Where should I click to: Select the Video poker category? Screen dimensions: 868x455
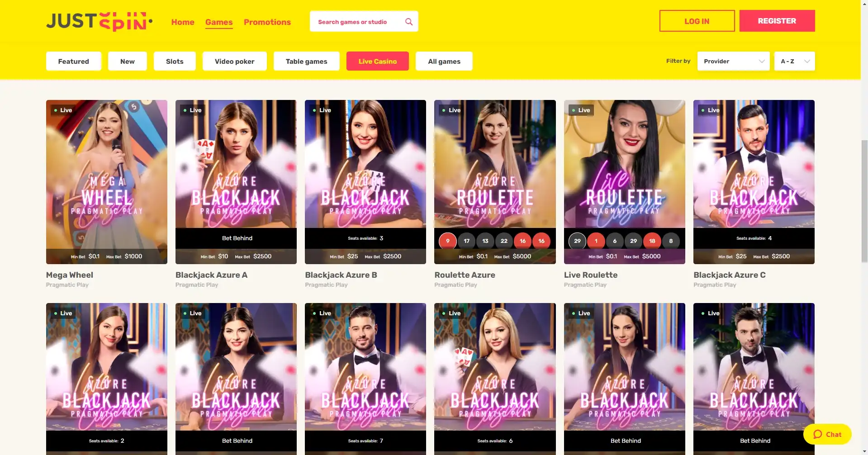pos(234,61)
